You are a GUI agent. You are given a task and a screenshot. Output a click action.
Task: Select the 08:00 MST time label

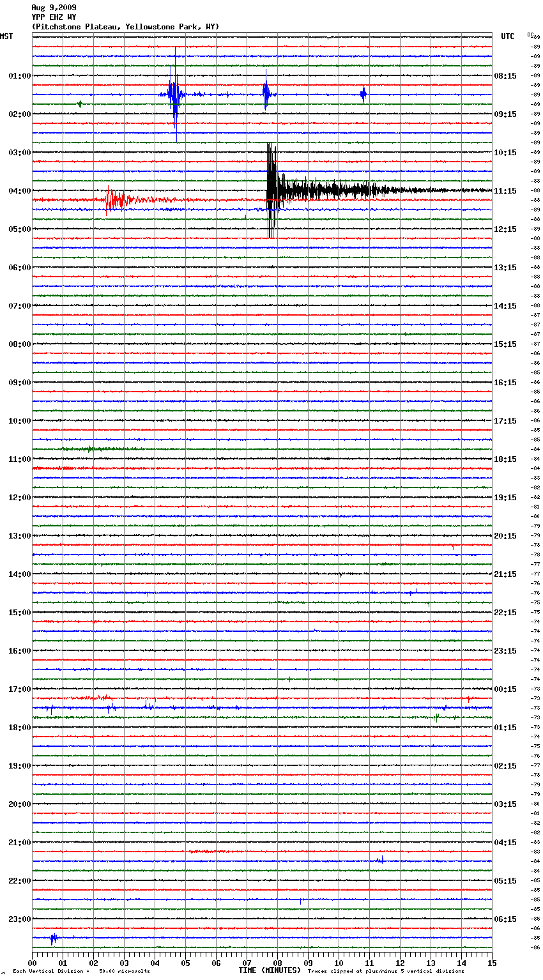tap(20, 344)
